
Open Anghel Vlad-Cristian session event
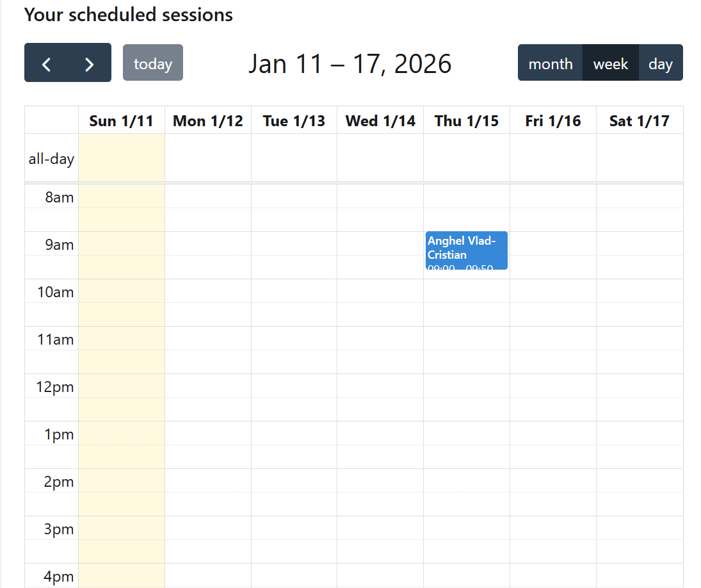[466, 250]
